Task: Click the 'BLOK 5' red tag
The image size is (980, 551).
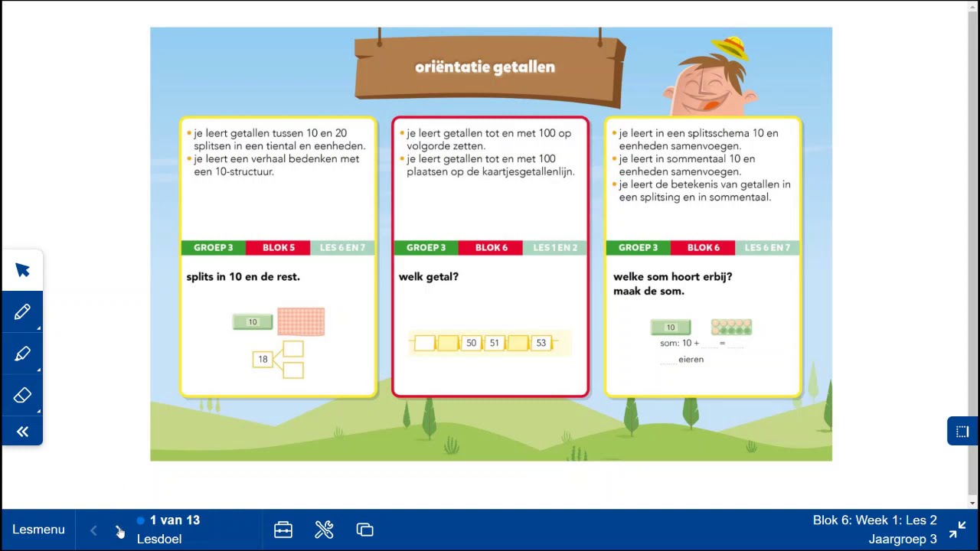Action: 278,248
